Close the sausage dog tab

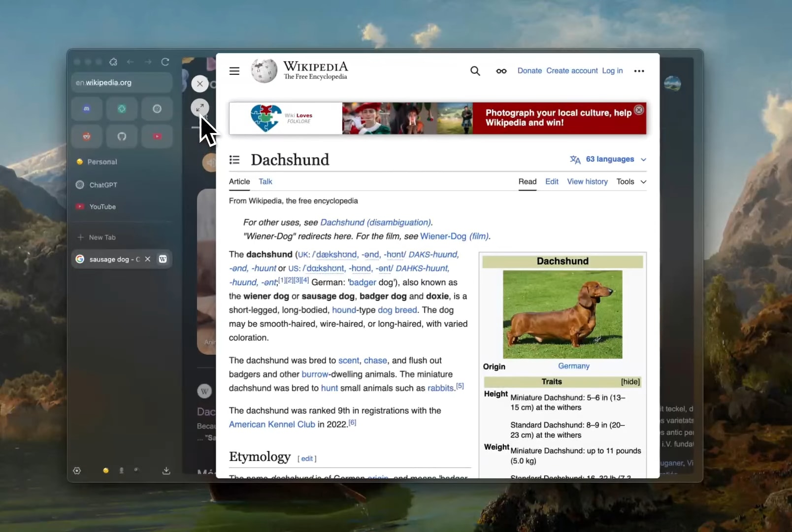click(x=147, y=259)
